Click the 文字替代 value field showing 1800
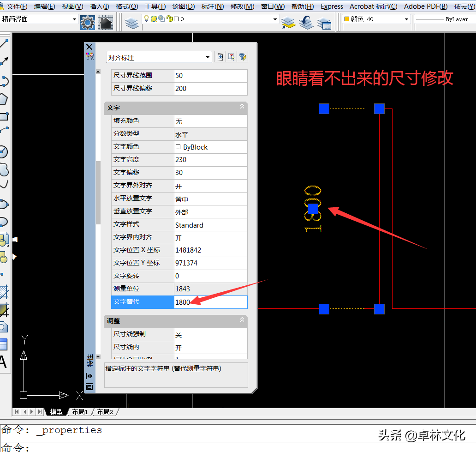 (x=210, y=302)
